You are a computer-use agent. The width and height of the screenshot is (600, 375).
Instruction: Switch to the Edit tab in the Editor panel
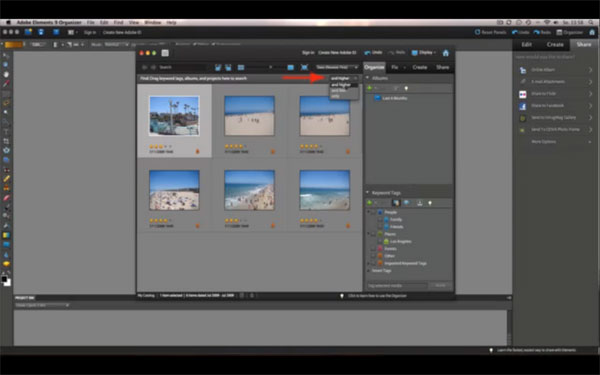tap(527, 44)
